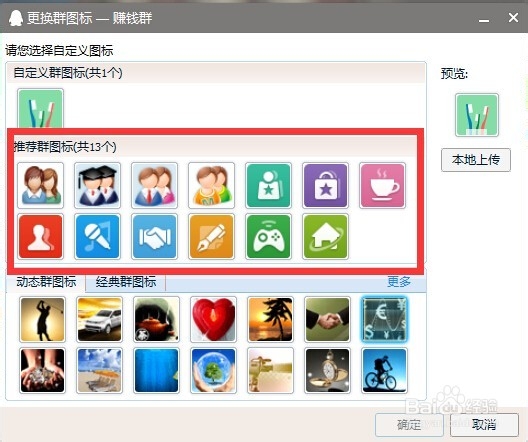Viewport: 528px width, 442px height.
Task: Pick the hands holding coins thumbnail
Action: pyautogui.click(x=42, y=371)
